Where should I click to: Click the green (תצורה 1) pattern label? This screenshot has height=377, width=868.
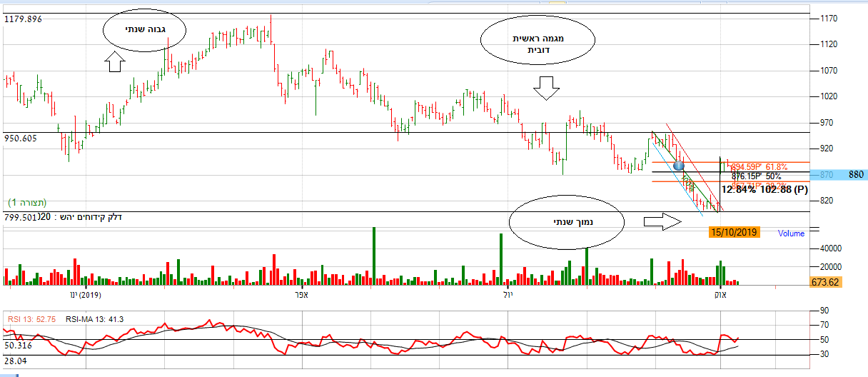28,203
